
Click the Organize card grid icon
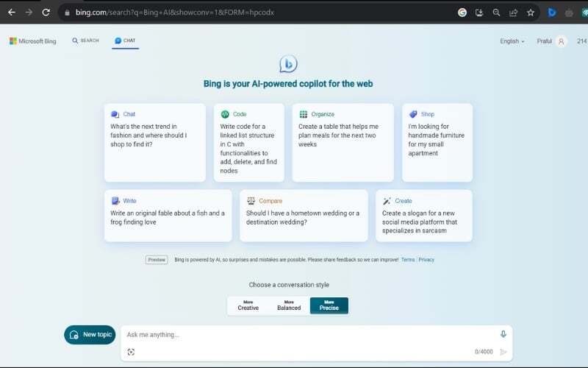(x=304, y=114)
